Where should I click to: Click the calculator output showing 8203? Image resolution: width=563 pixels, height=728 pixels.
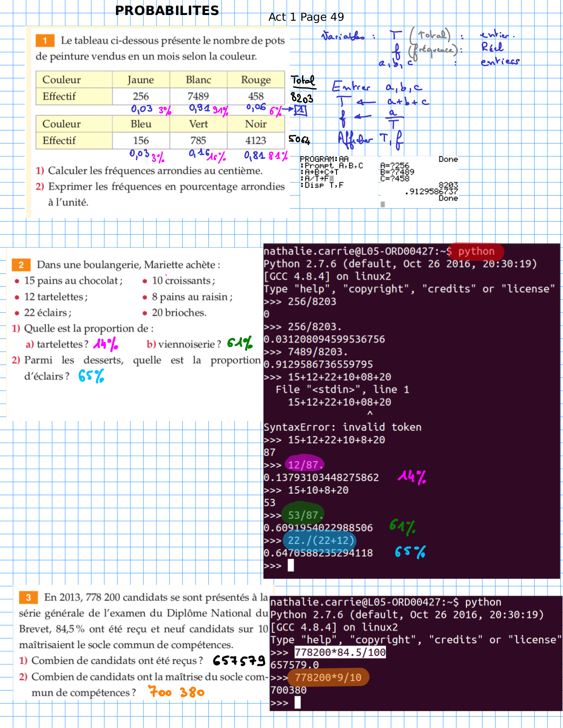[x=448, y=185]
